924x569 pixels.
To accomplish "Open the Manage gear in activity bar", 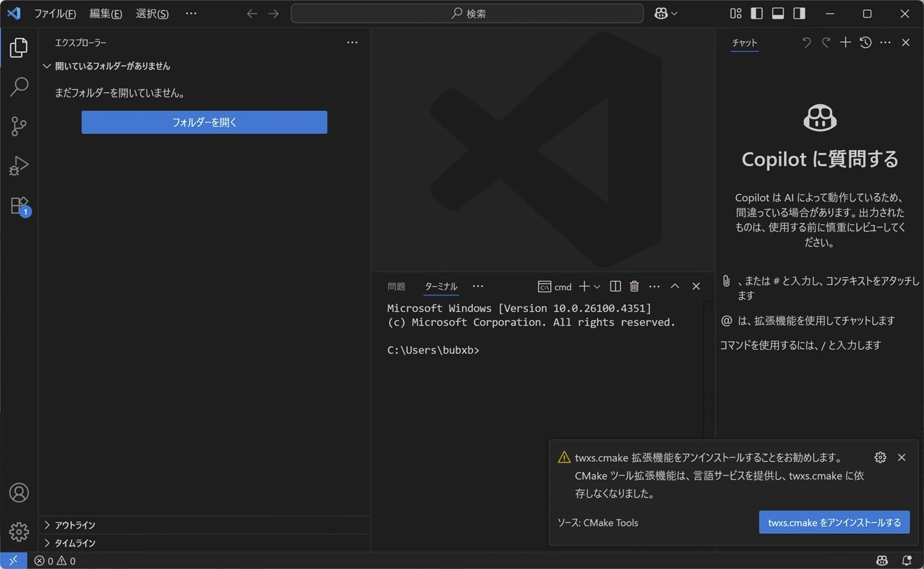I will coord(19,531).
